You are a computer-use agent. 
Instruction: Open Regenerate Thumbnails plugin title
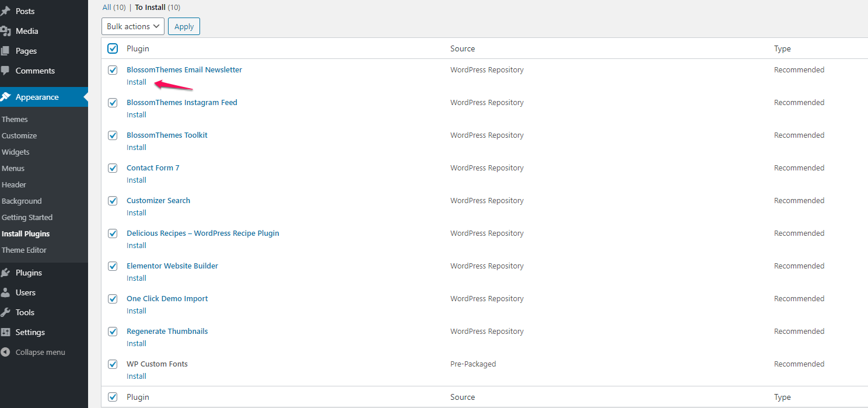click(167, 331)
